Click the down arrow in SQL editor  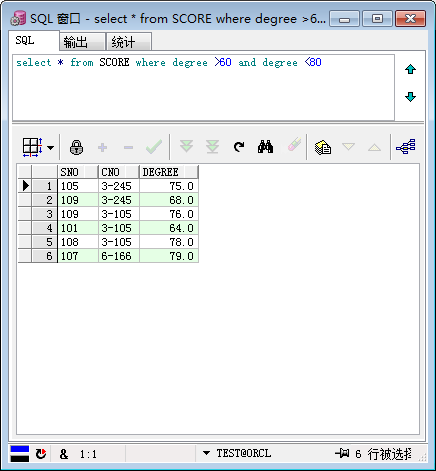click(410, 97)
